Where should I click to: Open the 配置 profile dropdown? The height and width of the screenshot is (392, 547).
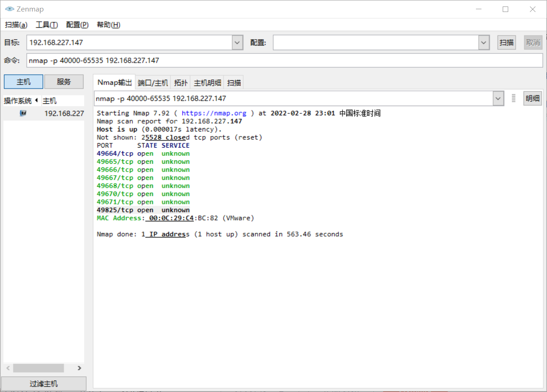pos(483,42)
